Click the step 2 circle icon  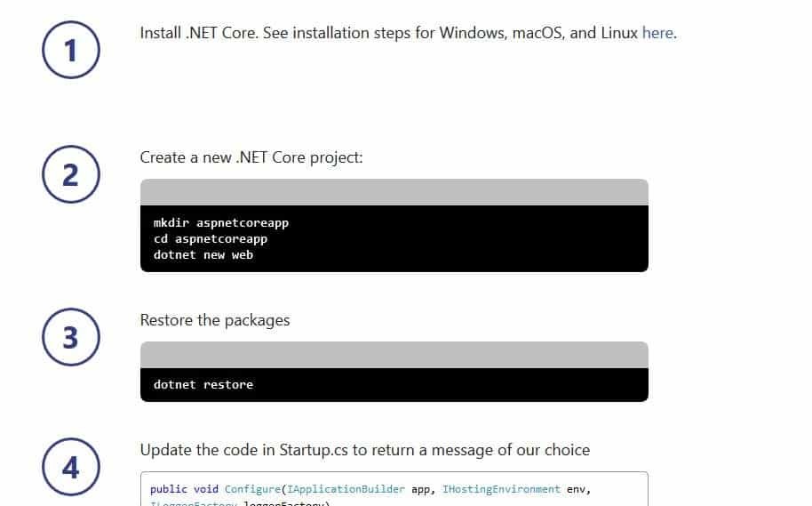(71, 174)
